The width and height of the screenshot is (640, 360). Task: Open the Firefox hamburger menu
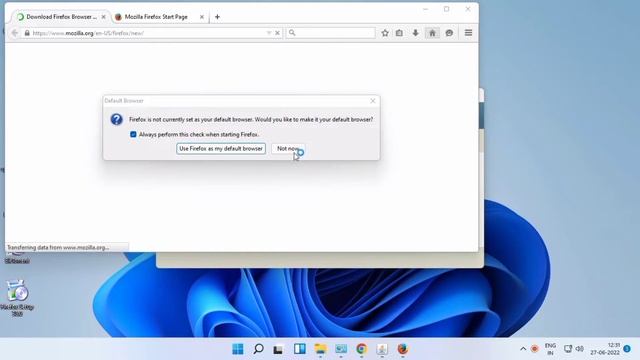pyautogui.click(x=469, y=33)
